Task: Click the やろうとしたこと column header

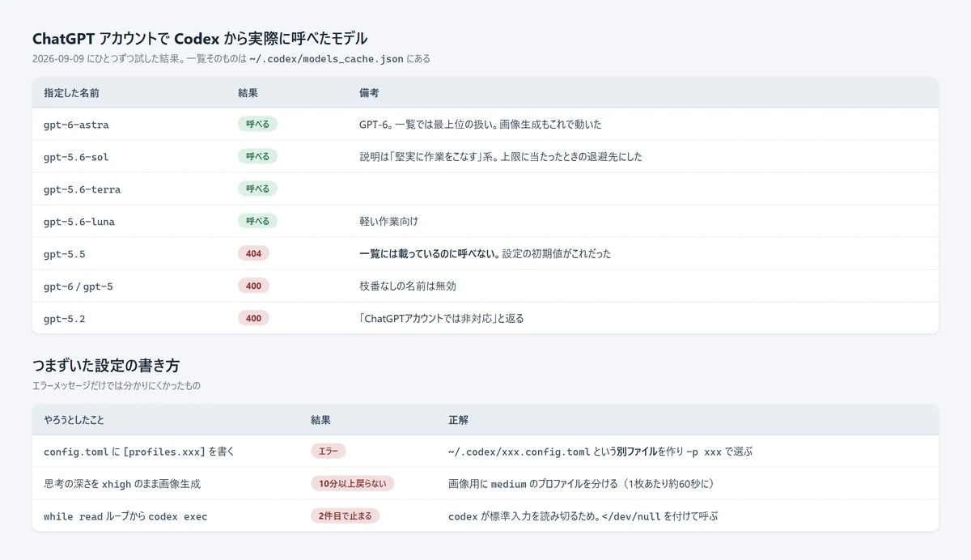Action: [74, 421]
